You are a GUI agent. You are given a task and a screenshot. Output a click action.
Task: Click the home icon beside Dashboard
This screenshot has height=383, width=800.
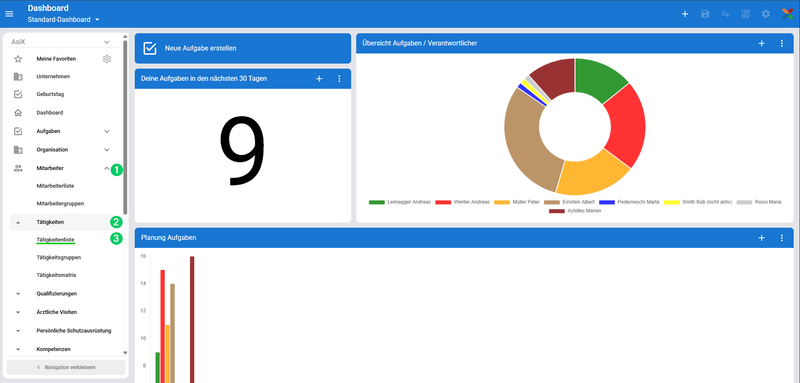coord(18,113)
